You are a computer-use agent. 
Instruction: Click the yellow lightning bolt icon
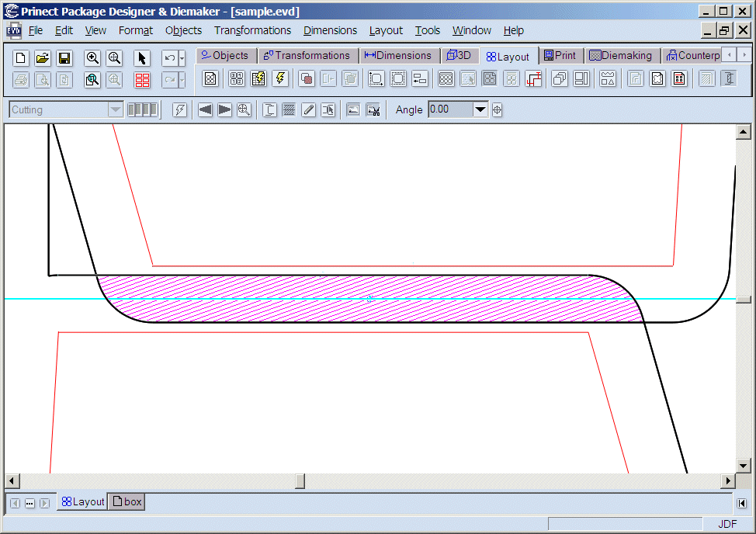[x=281, y=78]
